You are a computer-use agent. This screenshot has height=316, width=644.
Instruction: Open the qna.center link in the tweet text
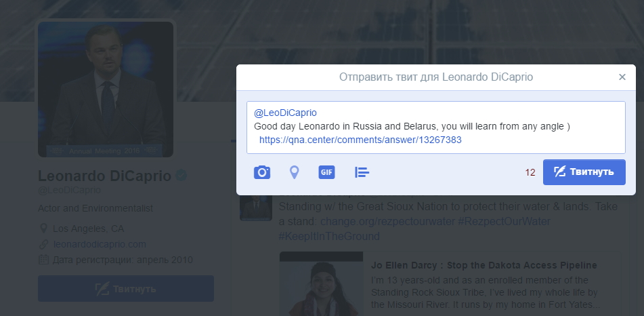click(x=360, y=140)
